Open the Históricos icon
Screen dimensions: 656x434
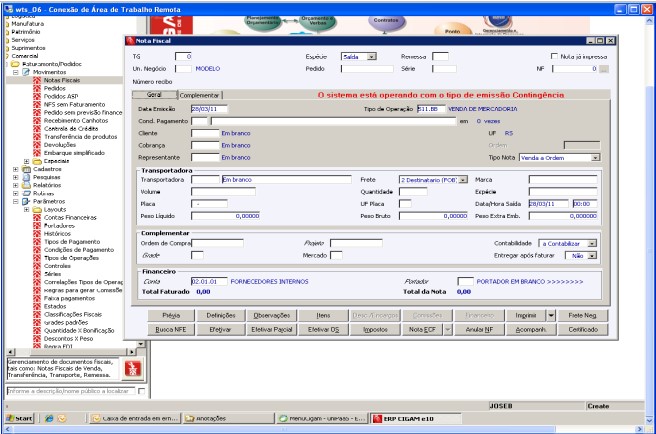37,234
